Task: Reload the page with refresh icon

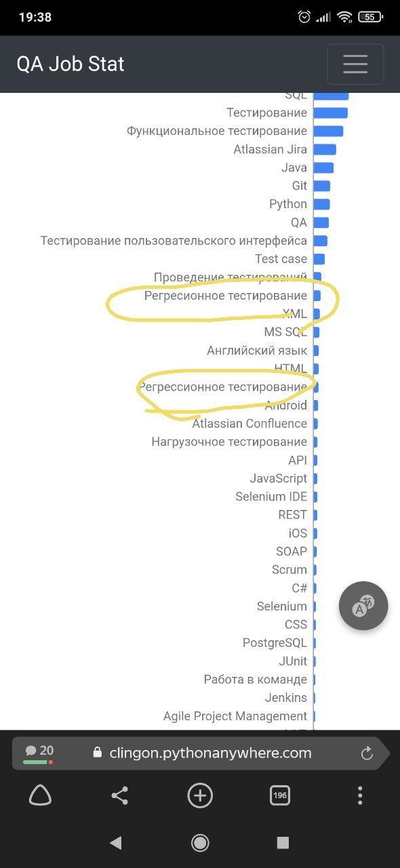Action: (367, 753)
